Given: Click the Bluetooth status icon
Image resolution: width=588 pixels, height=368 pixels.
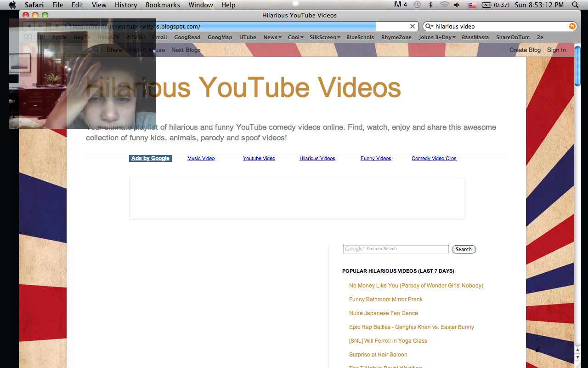Looking at the screenshot, I should [430, 5].
